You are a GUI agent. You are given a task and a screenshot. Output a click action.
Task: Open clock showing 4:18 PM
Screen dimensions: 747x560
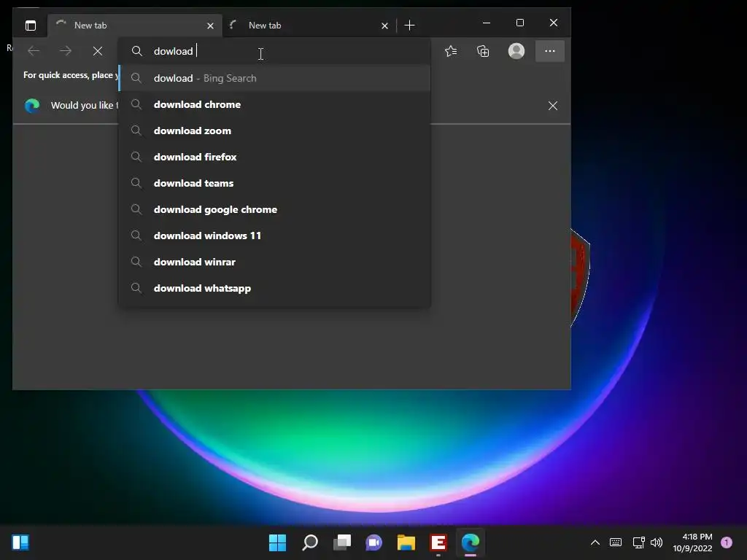[x=692, y=542]
